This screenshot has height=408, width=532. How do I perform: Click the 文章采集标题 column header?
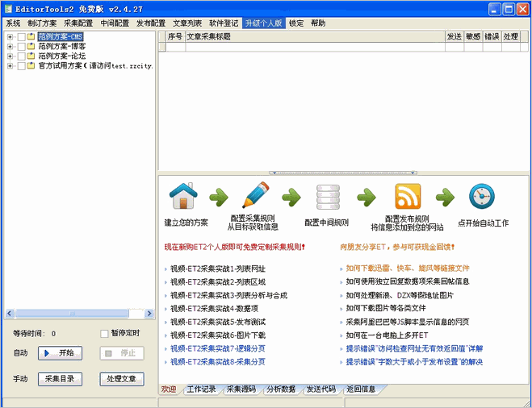tap(315, 36)
